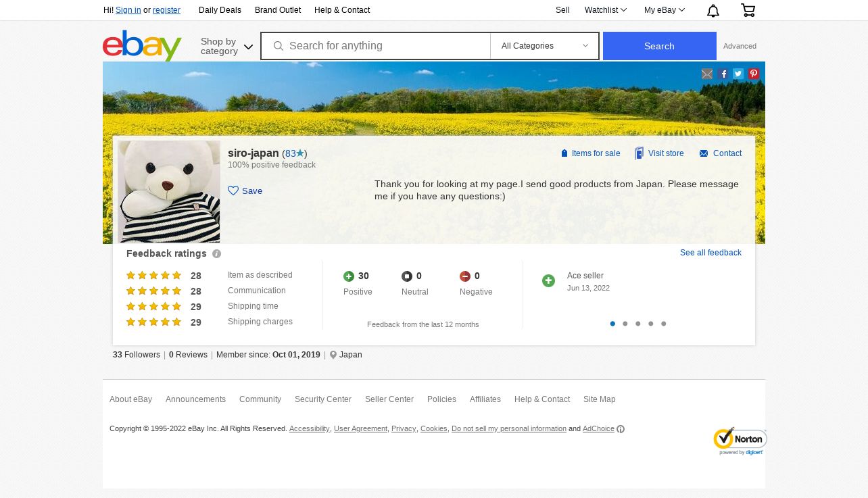Open Announcements footer link
868x498 pixels.
(x=195, y=399)
